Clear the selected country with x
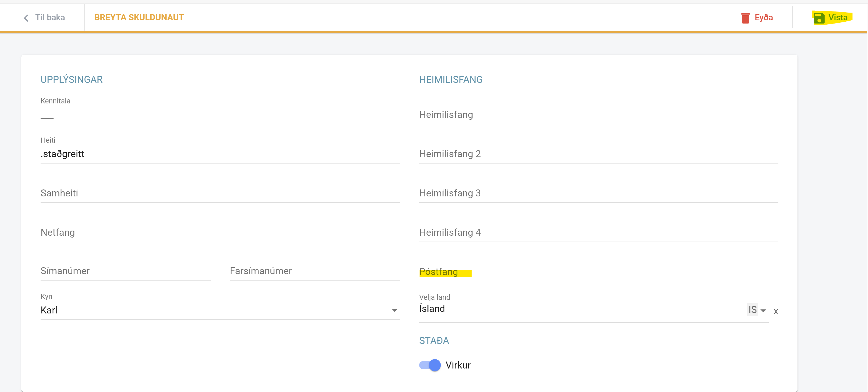 776,311
